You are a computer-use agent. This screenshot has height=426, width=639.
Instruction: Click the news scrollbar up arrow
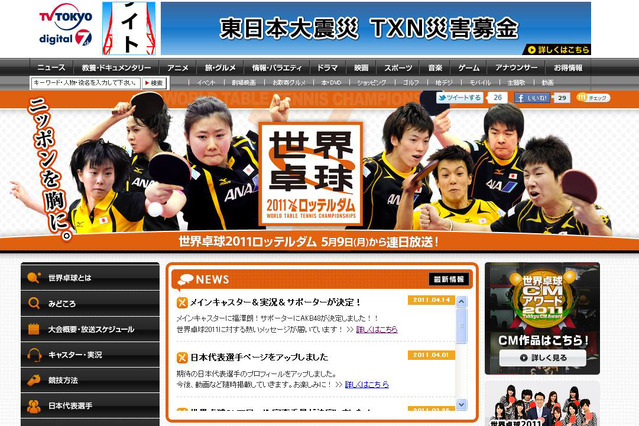[461, 302]
